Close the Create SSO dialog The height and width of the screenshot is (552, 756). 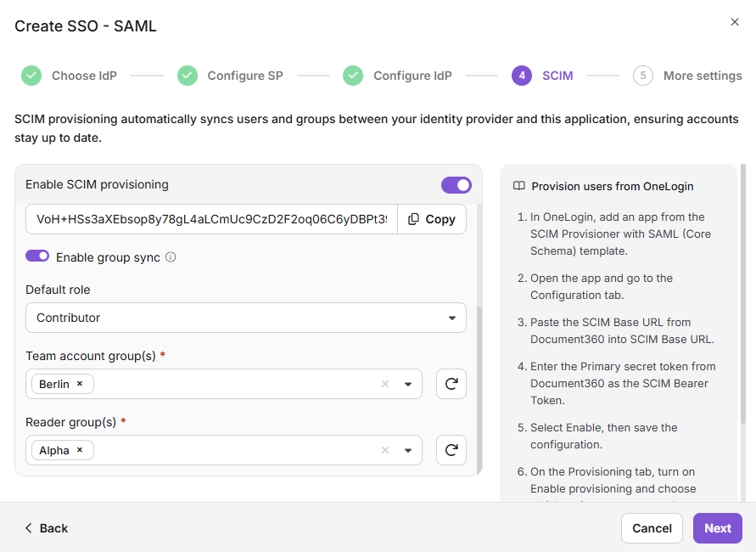(734, 22)
